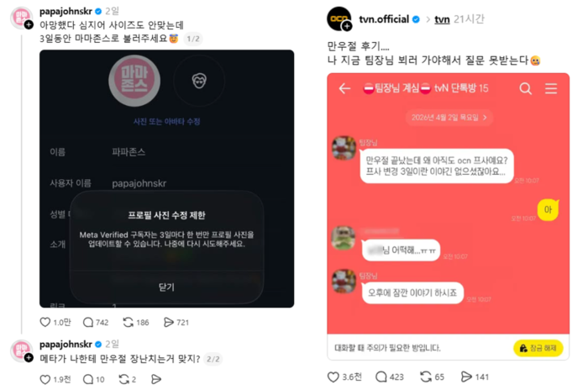Follow tvn.official via plus badge on avatar
This screenshot has height=390, width=588.
point(347,26)
